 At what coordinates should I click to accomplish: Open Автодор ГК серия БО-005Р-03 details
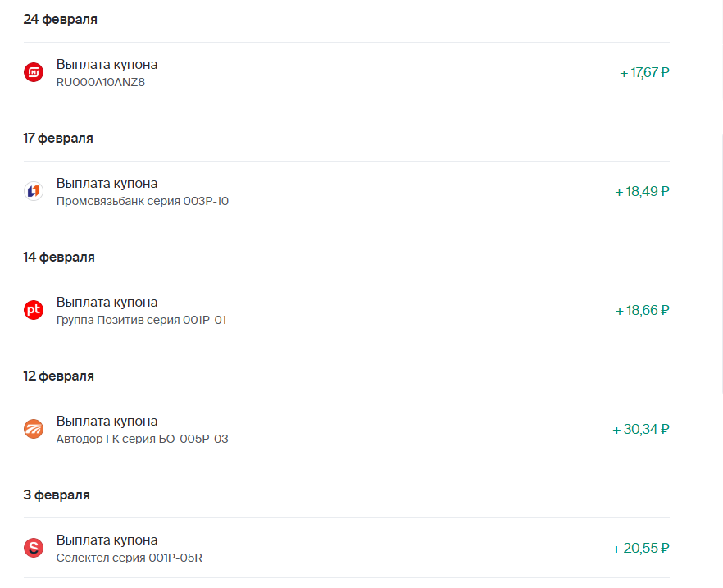pyautogui.click(x=142, y=439)
